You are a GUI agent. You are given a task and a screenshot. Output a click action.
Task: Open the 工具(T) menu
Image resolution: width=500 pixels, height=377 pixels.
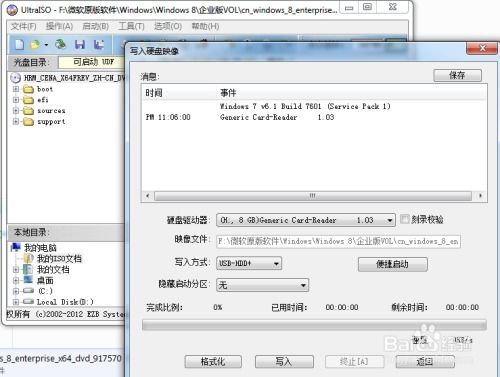(131, 26)
